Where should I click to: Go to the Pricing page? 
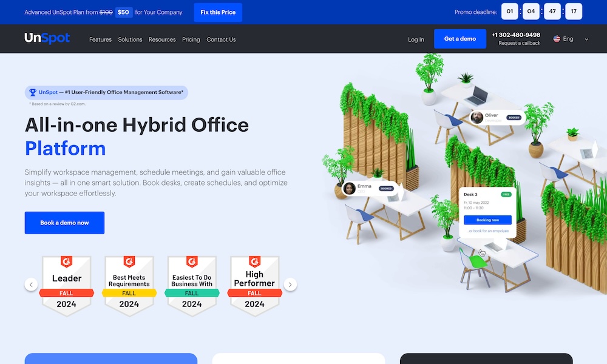point(191,39)
